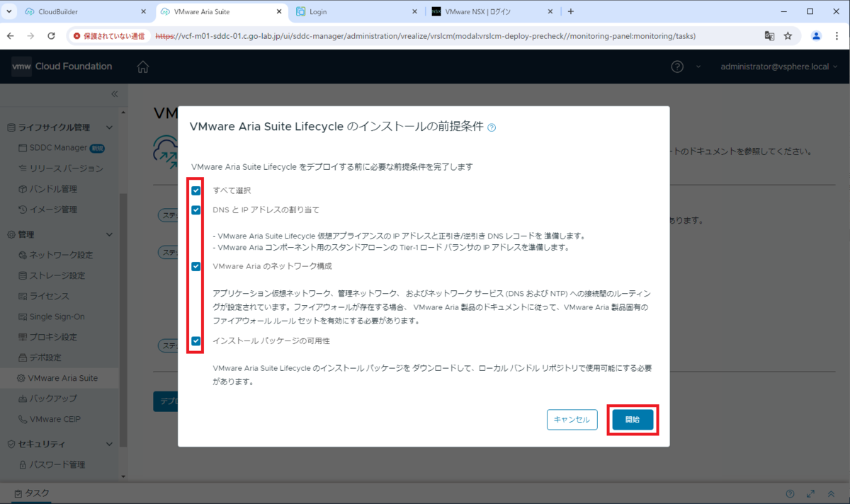The image size is (850, 504).
Task: Open a new browser tab
Action: click(x=571, y=11)
